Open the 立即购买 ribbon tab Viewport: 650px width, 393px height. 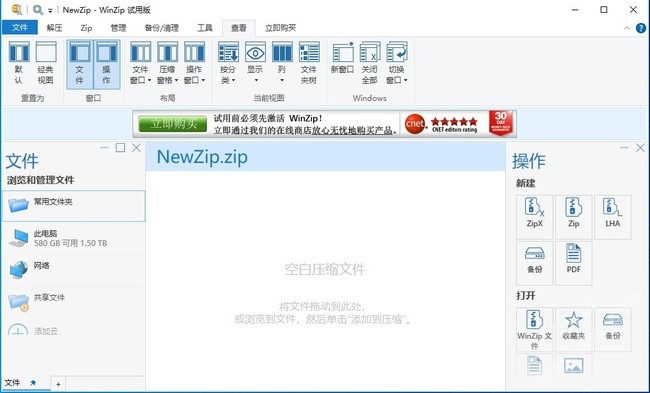click(280, 28)
